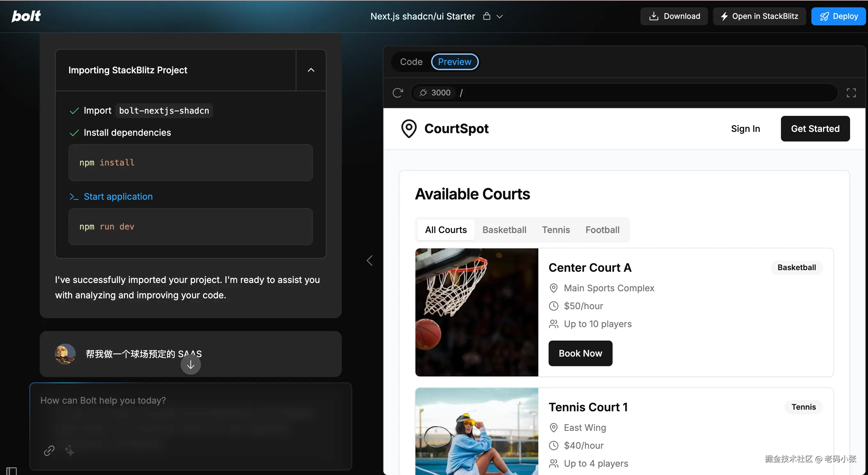Select the Basketball courts tab
Viewport: 868px width, 475px height.
click(504, 230)
